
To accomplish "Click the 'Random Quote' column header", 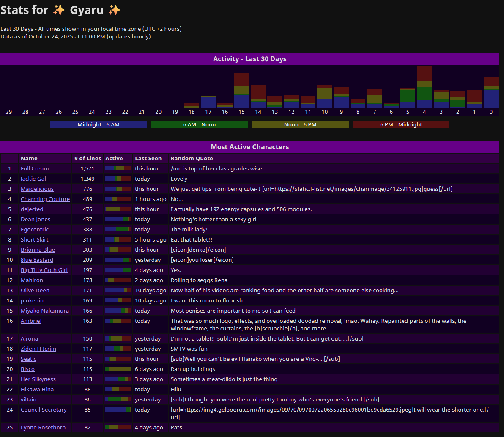I will click(192, 158).
